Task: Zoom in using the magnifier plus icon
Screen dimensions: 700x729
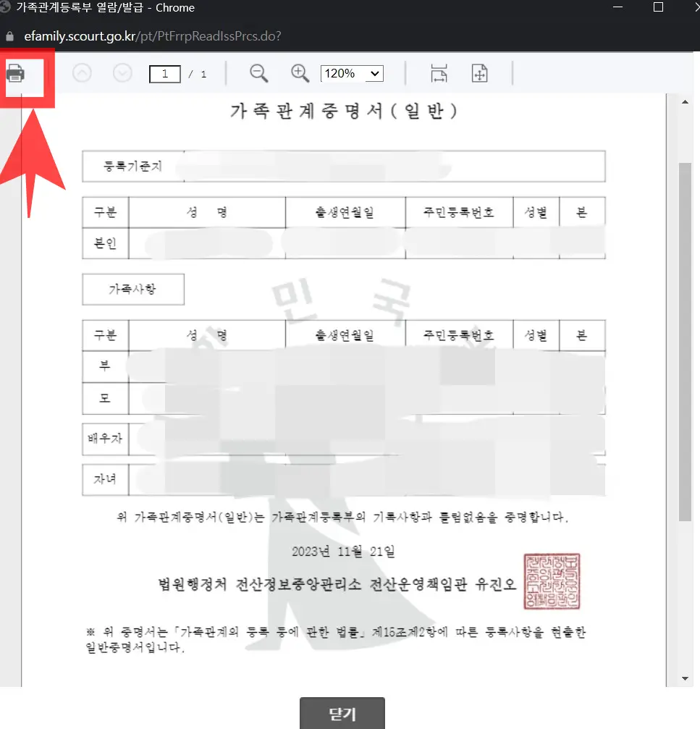Action: click(300, 73)
